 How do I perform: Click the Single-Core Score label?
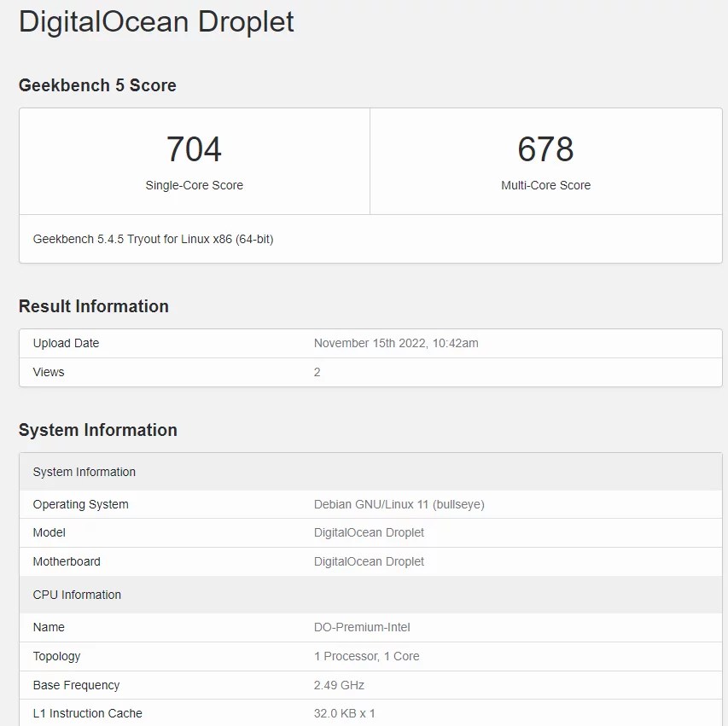click(x=194, y=185)
